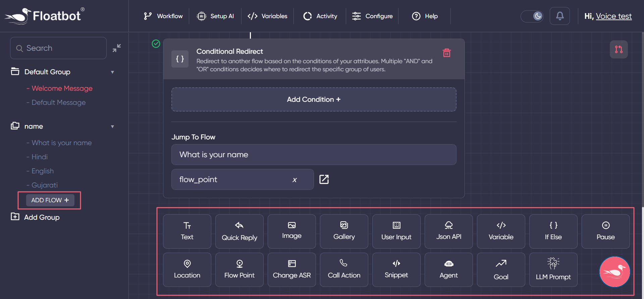Select the Default Message flow
Screen dimensions: 644x299
(x=59, y=102)
